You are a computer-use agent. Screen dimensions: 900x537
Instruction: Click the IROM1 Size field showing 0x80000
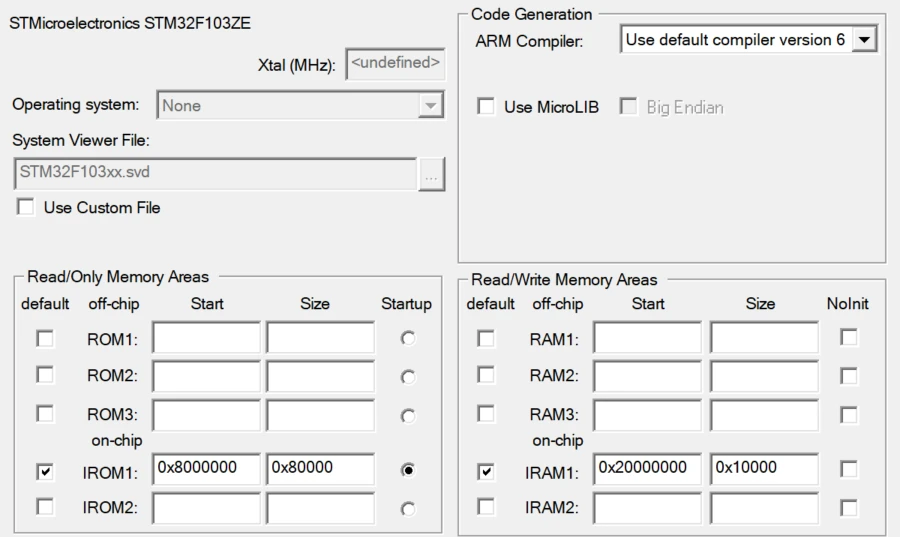tap(320, 469)
